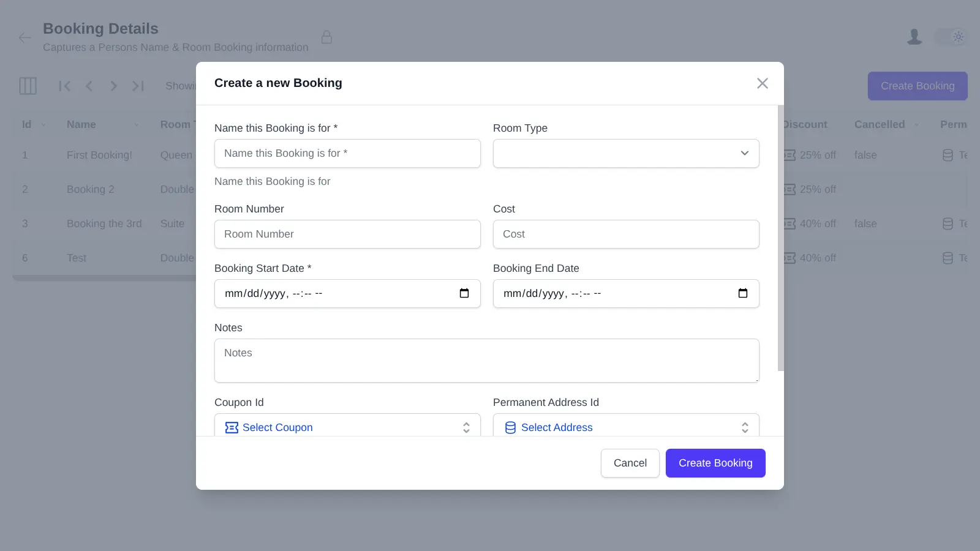Click the lock icon near page title
The image size is (980, 551).
point(327,37)
